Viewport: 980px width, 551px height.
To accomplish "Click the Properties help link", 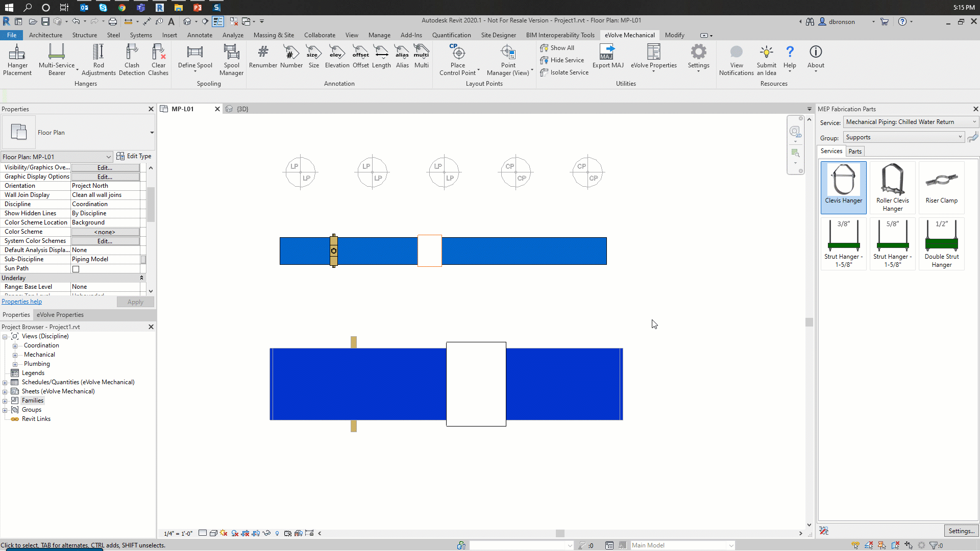I will 21,302.
